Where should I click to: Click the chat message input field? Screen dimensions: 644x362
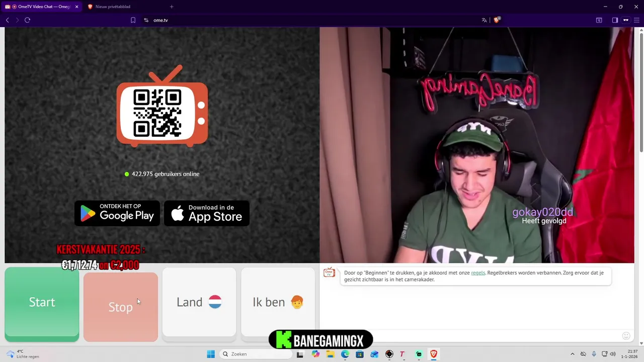[x=470, y=336]
